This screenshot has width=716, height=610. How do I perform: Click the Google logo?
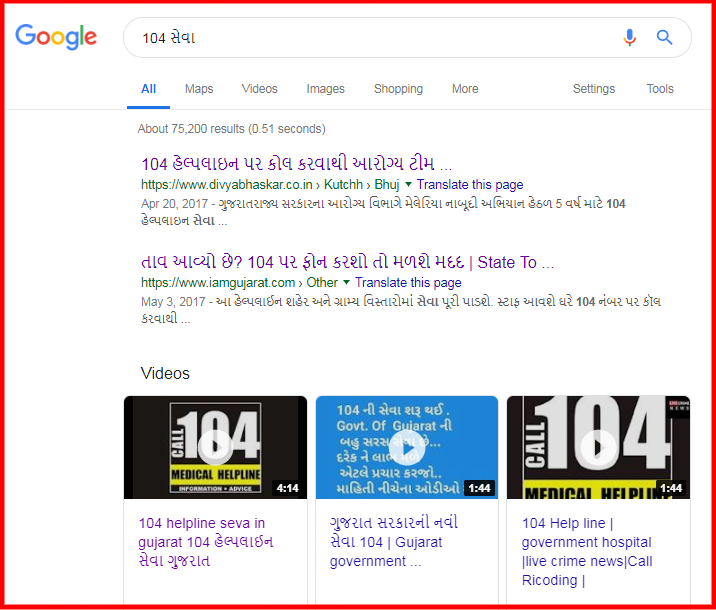pyautogui.click(x=56, y=37)
